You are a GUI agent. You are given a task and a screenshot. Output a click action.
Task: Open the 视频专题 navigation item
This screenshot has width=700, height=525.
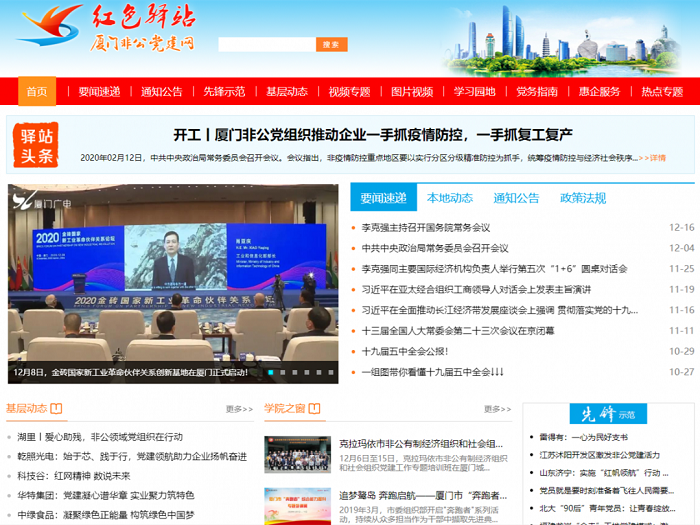(x=349, y=91)
